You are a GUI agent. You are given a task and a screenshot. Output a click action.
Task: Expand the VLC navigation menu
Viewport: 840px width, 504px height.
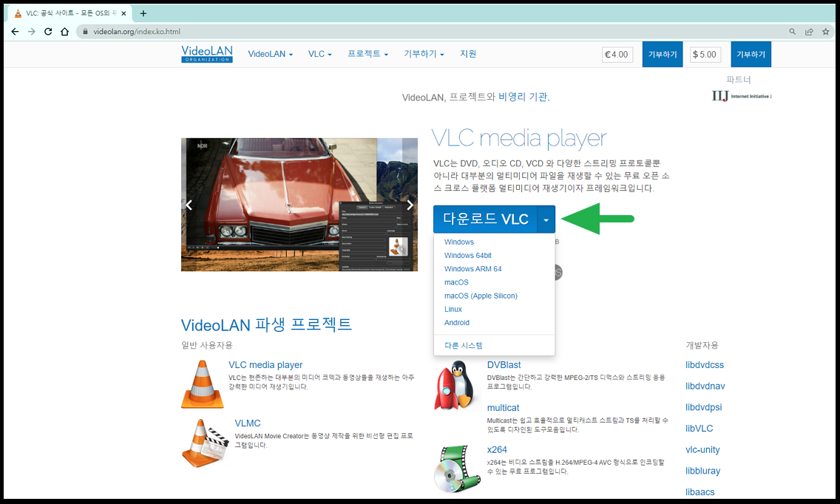(320, 54)
